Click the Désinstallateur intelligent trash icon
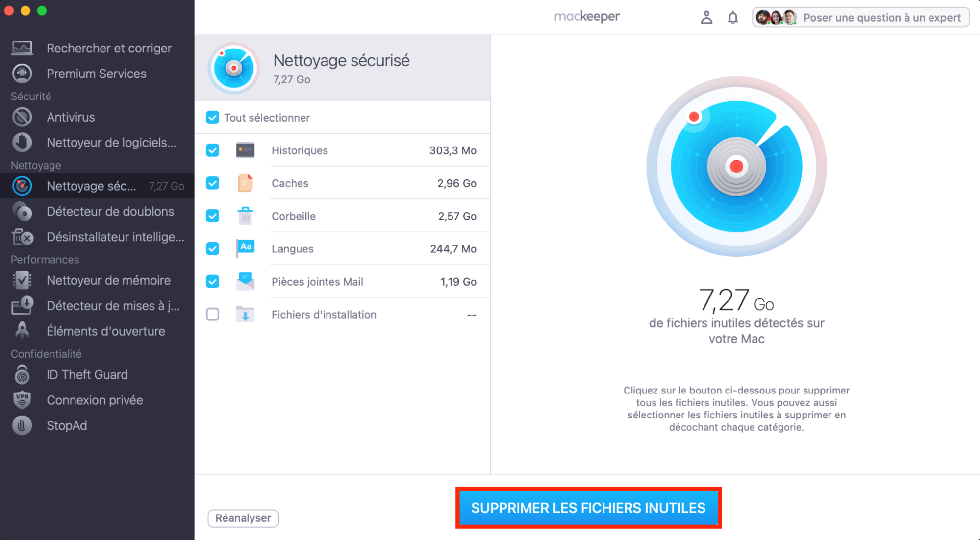980x540 pixels. coord(22,237)
